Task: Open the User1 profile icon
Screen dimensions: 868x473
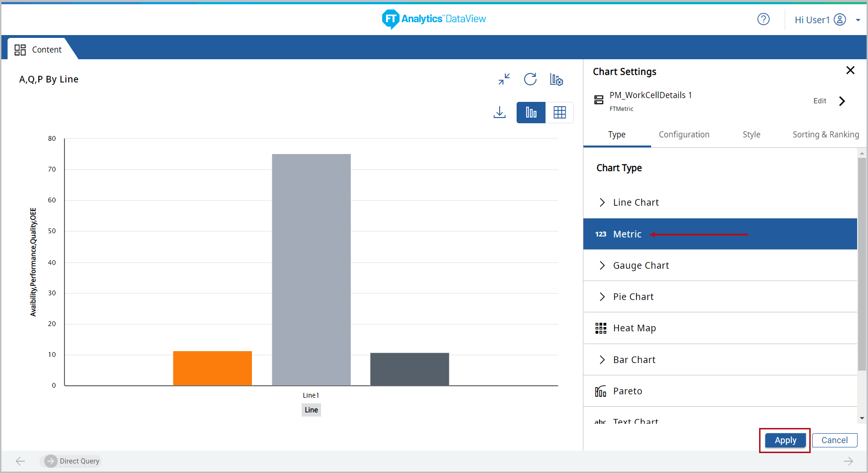Action: point(840,19)
